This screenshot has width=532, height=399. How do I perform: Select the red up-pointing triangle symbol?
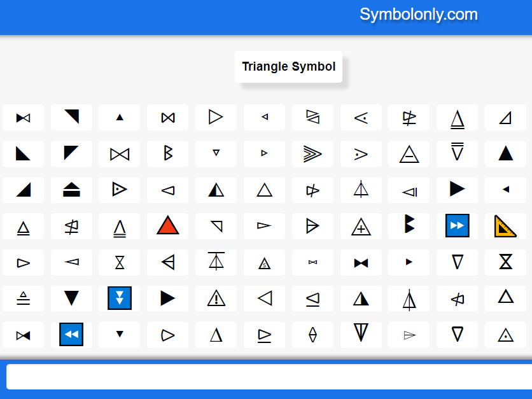pyautogui.click(x=167, y=225)
